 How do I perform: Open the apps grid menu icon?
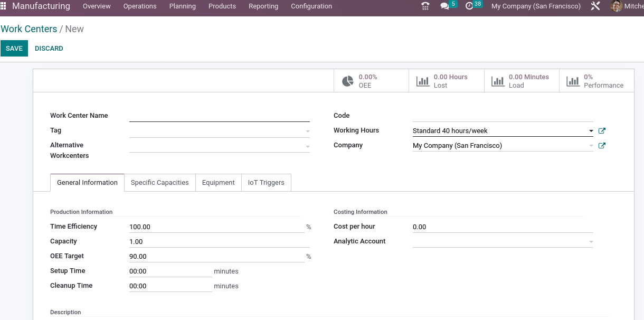coord(3,6)
